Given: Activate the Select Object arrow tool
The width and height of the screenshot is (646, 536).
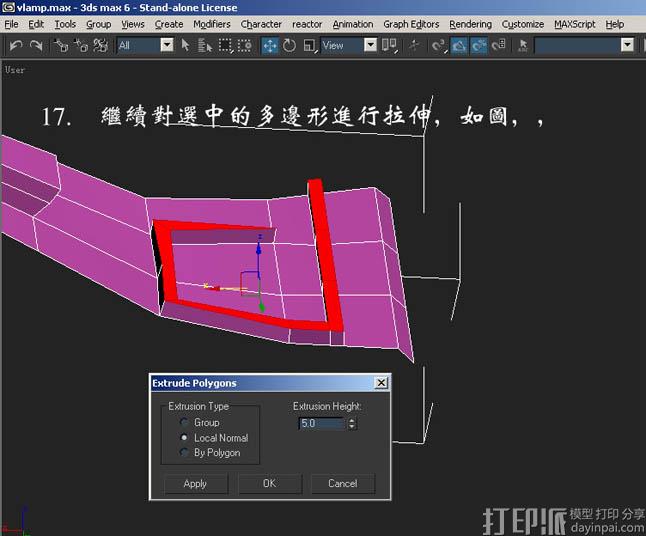Looking at the screenshot, I should (x=185, y=45).
